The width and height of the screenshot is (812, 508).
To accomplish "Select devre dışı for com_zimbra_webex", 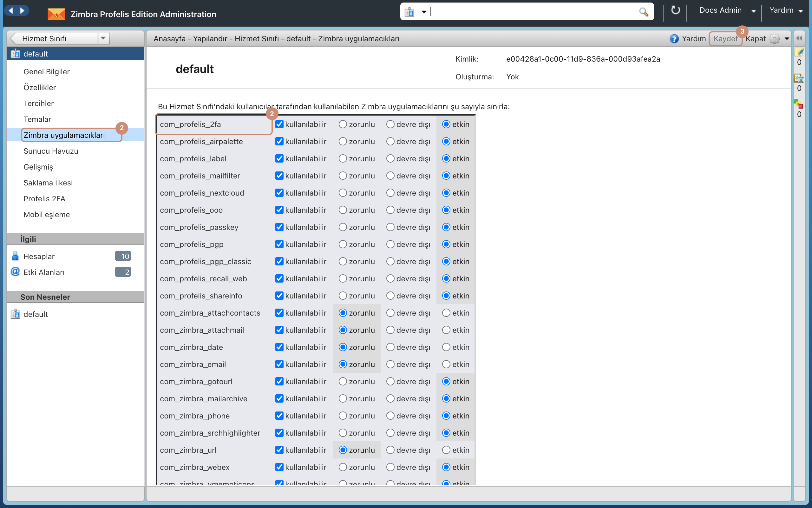I will pos(390,467).
